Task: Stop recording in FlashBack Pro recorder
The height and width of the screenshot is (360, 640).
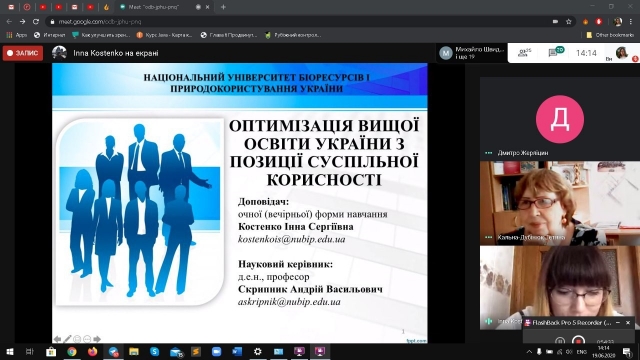Action: pyautogui.click(x=578, y=340)
